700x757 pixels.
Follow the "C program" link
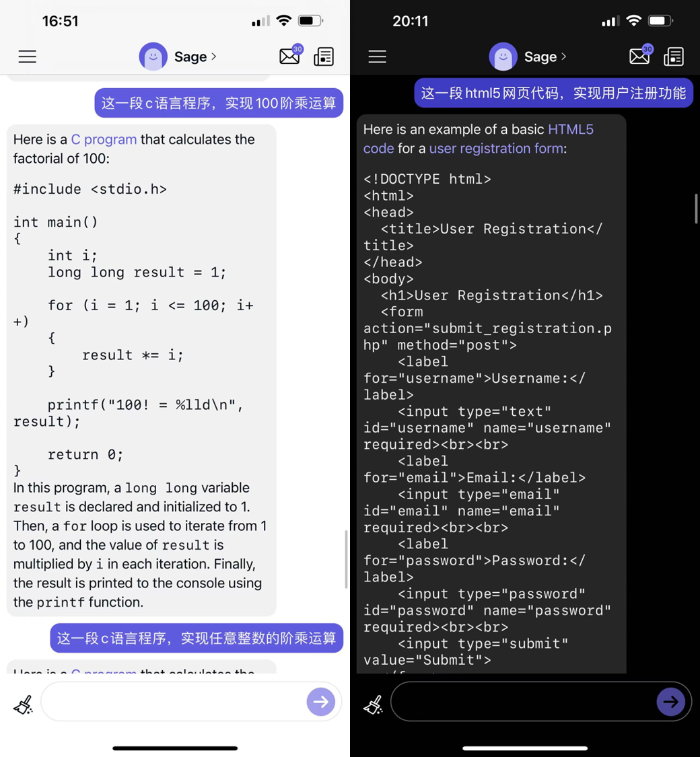(x=104, y=139)
